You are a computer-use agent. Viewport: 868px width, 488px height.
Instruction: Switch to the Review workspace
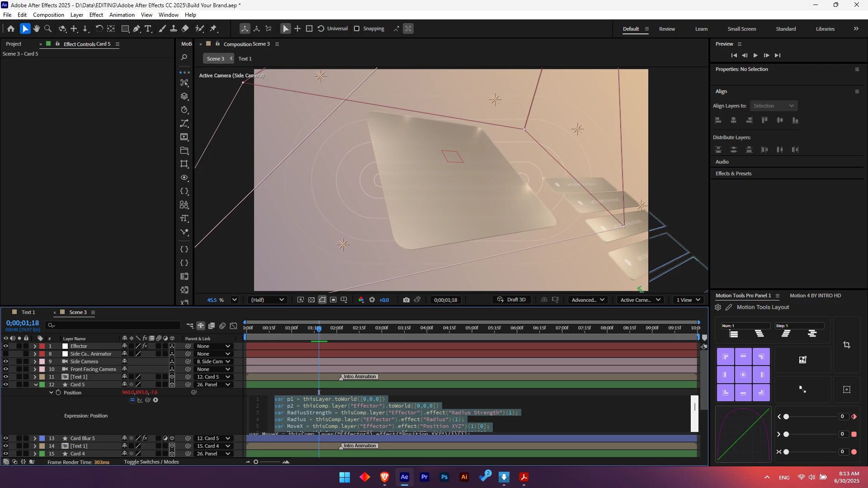click(x=667, y=29)
